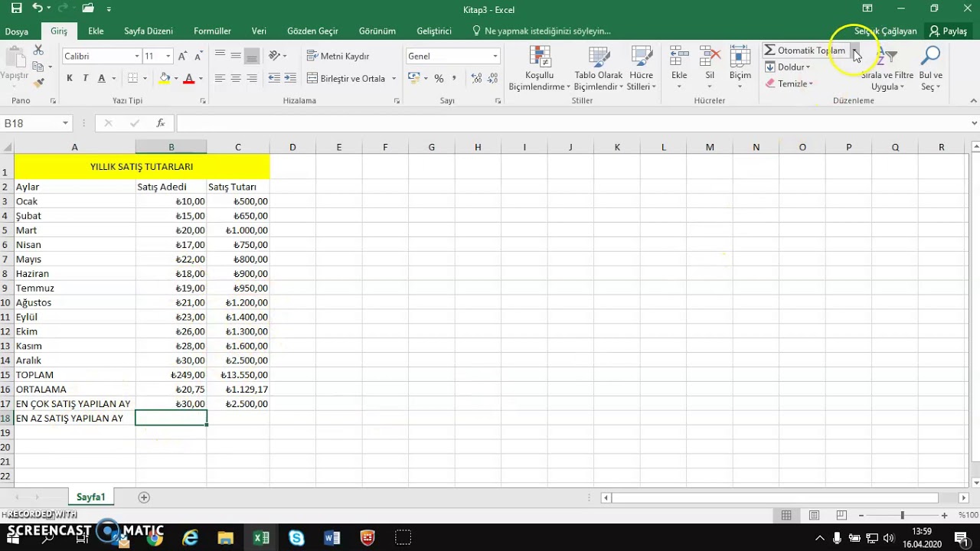This screenshot has width=980, height=551.
Task: Click Increase Decimal icon
Action: (476, 78)
